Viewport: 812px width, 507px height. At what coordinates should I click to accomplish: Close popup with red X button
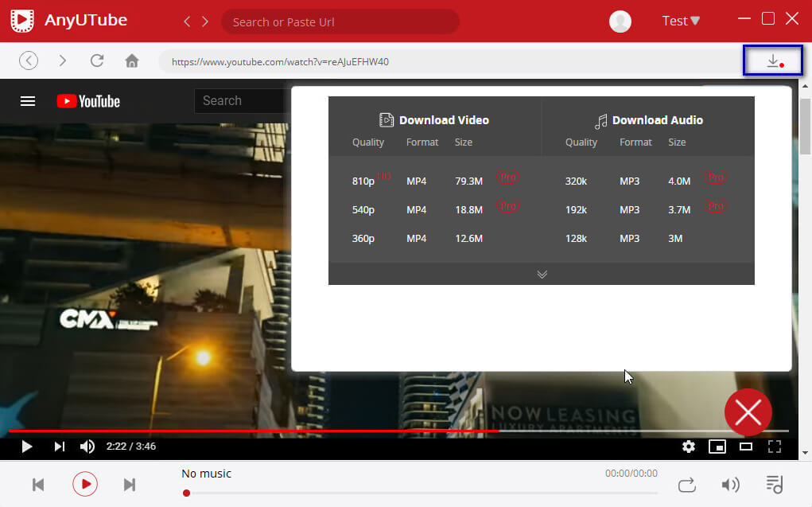click(x=748, y=412)
